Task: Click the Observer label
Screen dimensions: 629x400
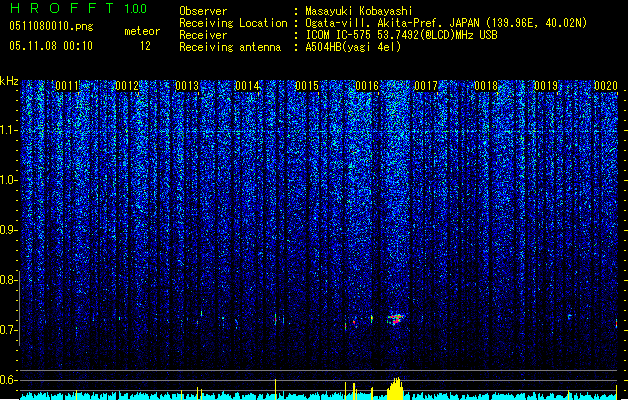Action: [x=203, y=11]
